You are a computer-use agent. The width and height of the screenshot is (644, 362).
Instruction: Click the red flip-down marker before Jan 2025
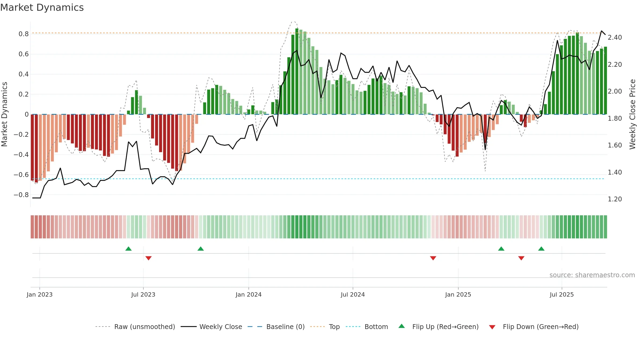pyautogui.click(x=433, y=258)
